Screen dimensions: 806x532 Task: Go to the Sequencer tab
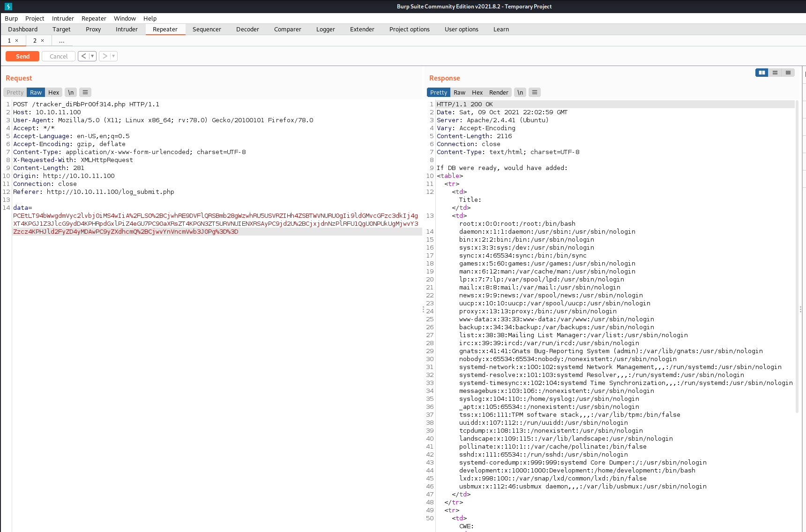pyautogui.click(x=207, y=30)
